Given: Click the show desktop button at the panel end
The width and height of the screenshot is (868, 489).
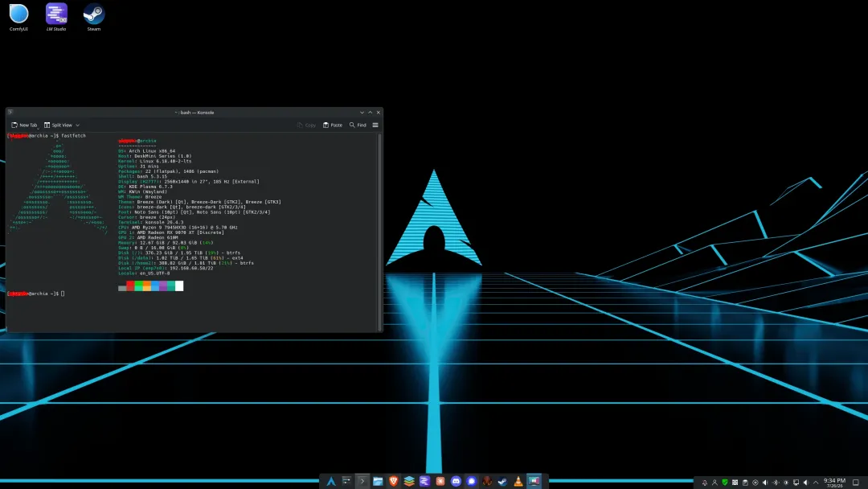Looking at the screenshot, I should [856, 483].
